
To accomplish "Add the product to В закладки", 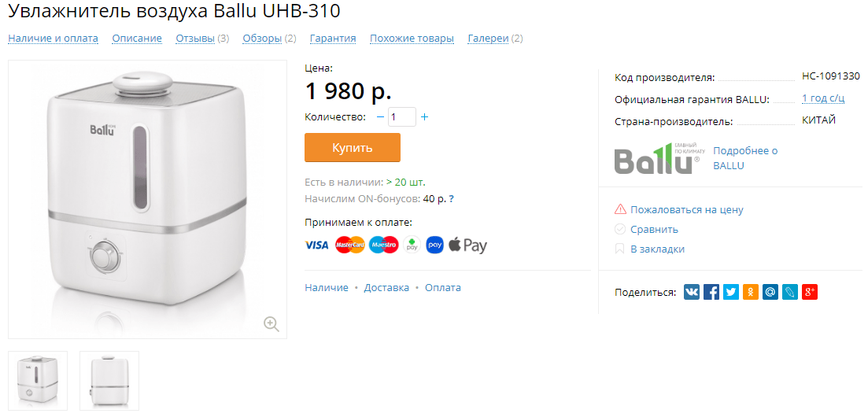I will 650,249.
